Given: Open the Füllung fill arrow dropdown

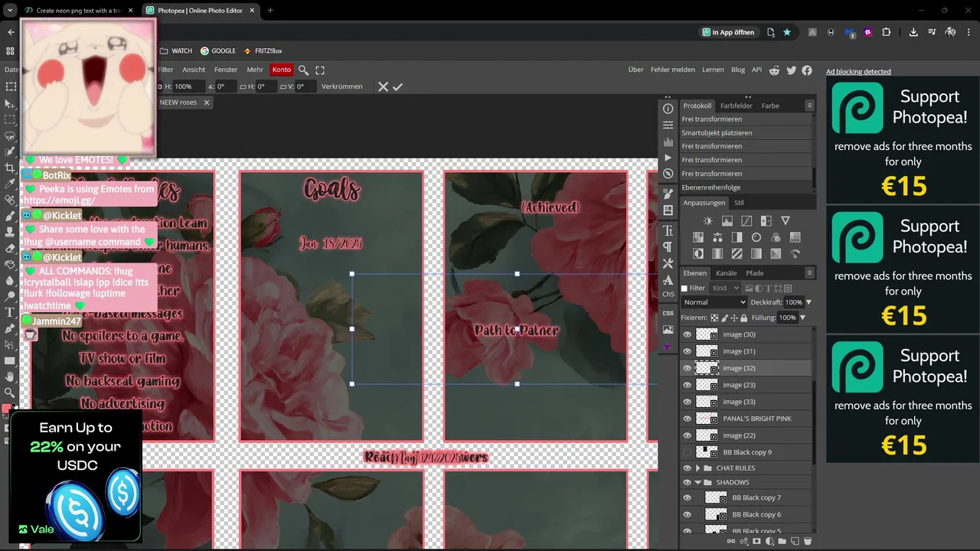Looking at the screenshot, I should (x=802, y=317).
